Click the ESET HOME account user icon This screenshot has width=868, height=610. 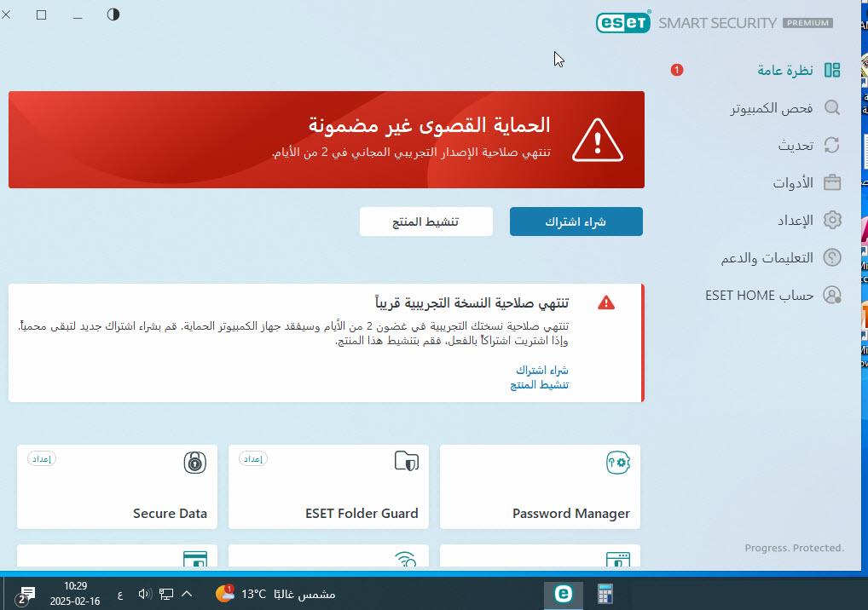click(832, 295)
